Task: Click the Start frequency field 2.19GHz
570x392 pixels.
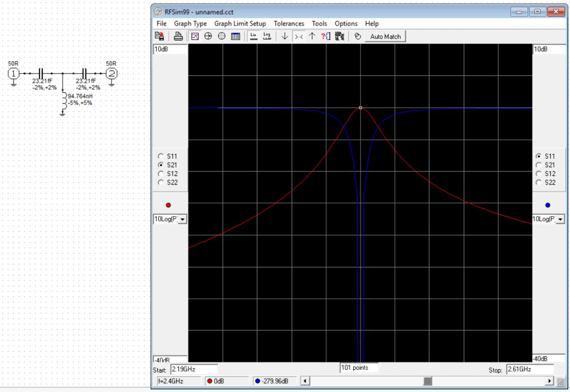Action: pos(194,369)
